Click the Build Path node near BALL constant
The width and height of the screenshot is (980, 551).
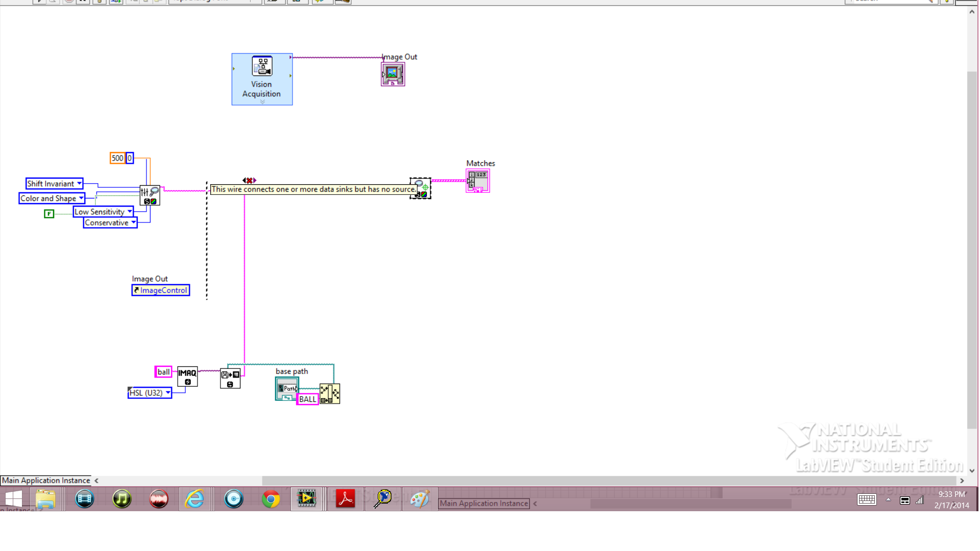pos(329,393)
